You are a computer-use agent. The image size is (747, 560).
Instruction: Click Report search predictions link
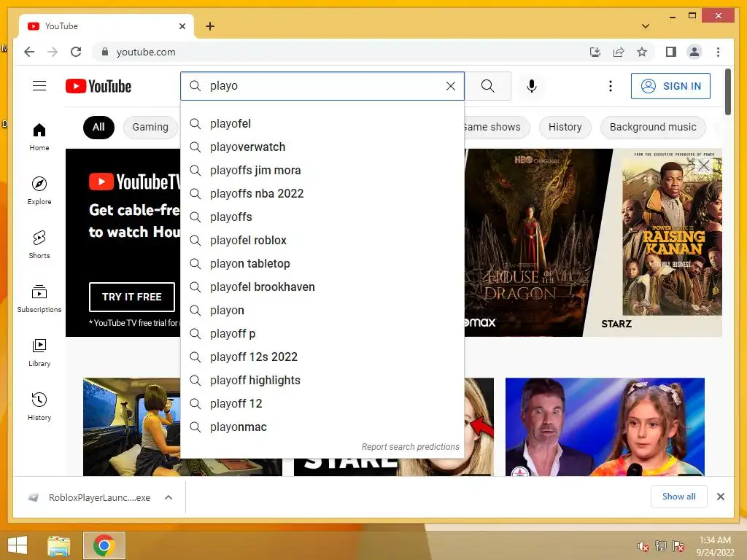[410, 447]
